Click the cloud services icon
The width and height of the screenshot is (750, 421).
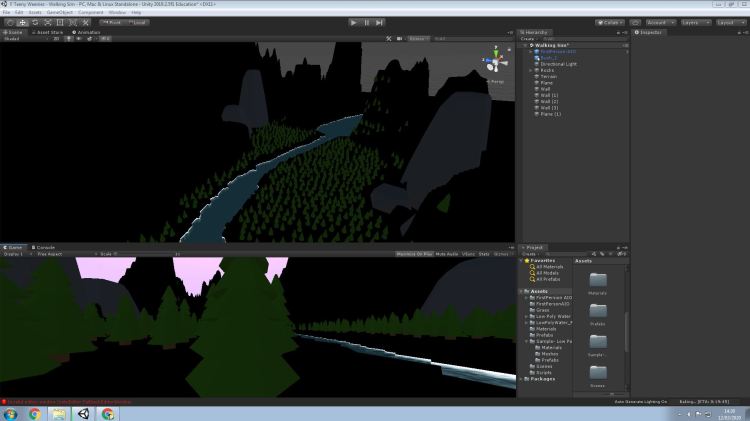pyautogui.click(x=634, y=21)
